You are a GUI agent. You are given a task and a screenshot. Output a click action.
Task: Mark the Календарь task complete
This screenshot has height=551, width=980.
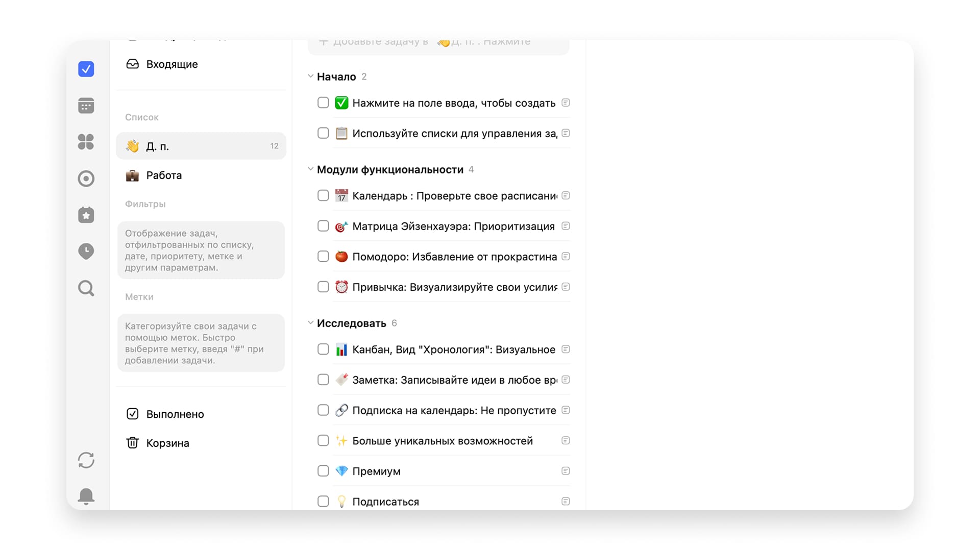pyautogui.click(x=323, y=195)
